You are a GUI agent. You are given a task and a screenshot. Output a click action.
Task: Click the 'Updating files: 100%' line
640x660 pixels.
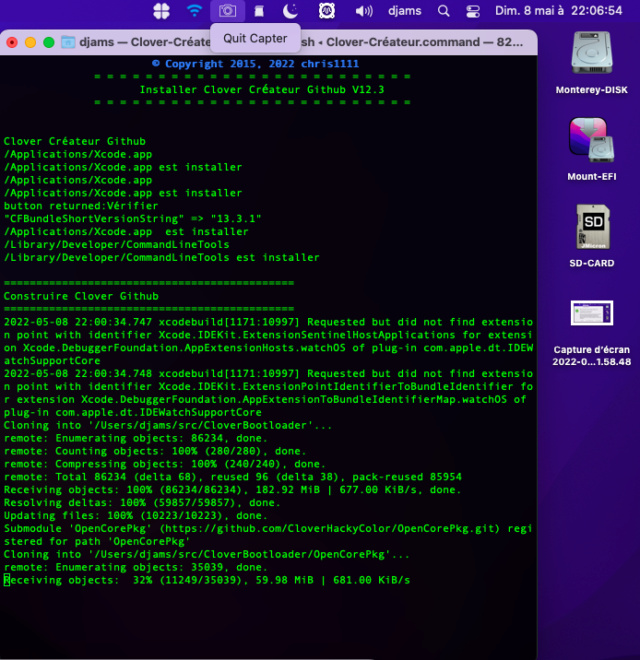[135, 516]
